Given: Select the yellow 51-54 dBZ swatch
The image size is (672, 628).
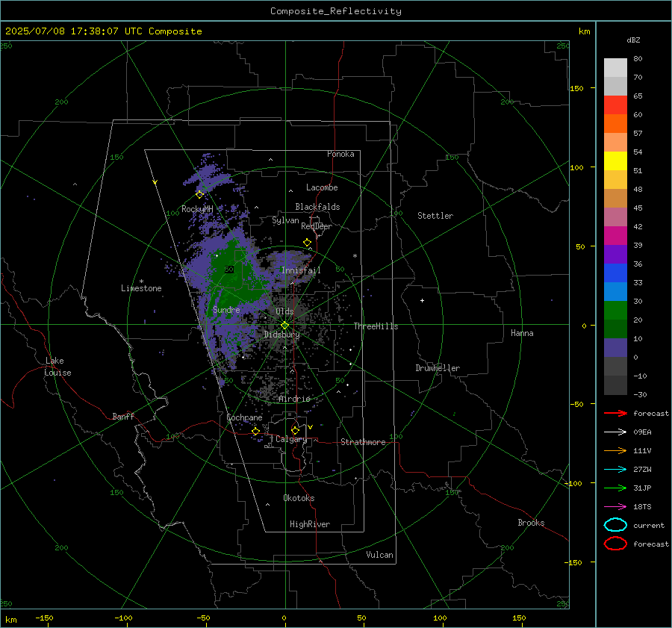Looking at the screenshot, I should click(615, 161).
